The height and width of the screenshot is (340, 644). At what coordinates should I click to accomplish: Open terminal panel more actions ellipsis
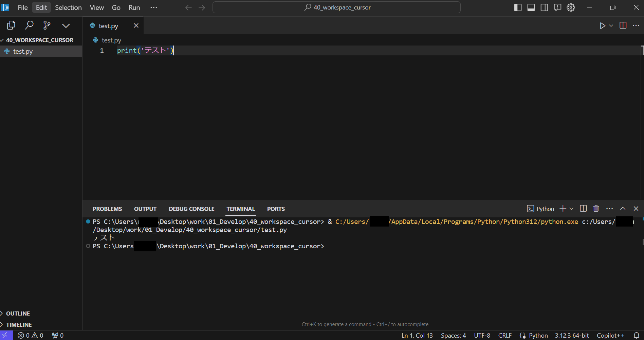click(609, 209)
